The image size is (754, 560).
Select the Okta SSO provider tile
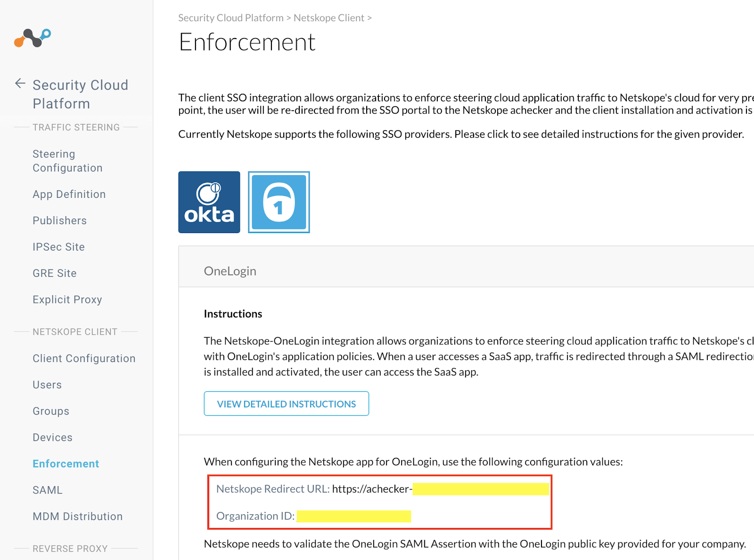[209, 202]
